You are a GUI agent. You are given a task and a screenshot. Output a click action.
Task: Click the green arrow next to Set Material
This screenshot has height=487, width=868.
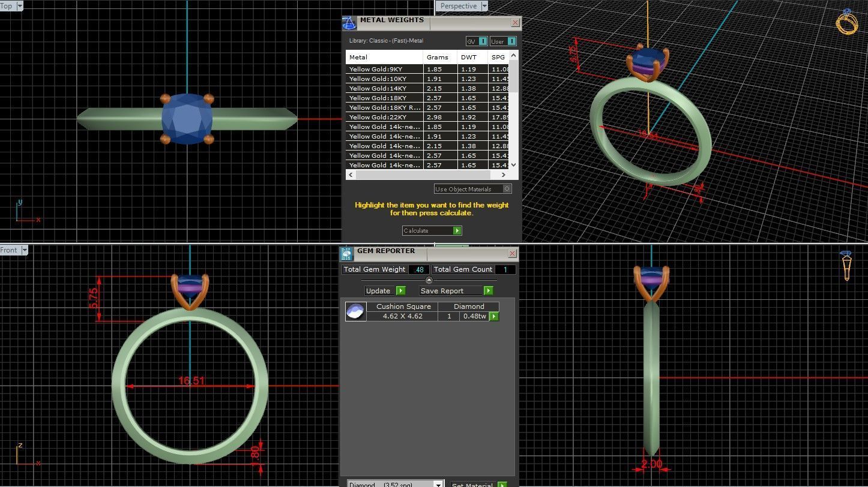[502, 485]
